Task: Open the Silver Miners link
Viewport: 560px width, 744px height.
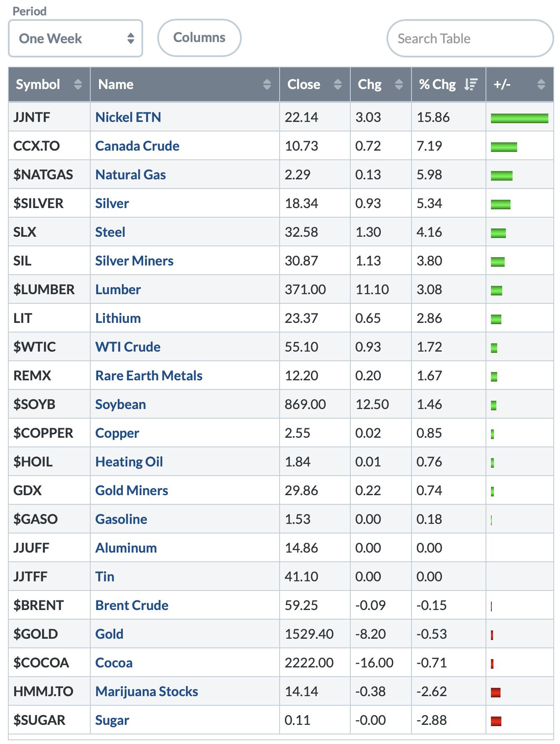Action: pos(134,261)
